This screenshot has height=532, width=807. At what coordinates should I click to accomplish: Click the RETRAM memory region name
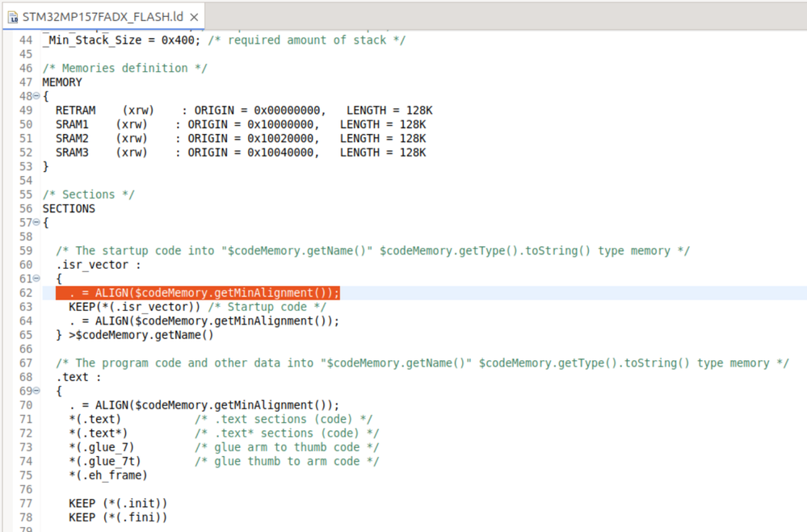coord(75,110)
